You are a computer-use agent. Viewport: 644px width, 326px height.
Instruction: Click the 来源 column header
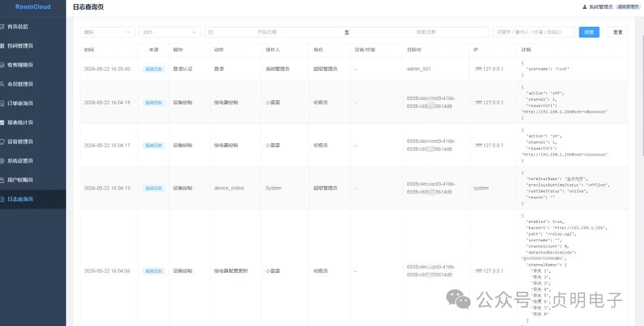pos(154,49)
